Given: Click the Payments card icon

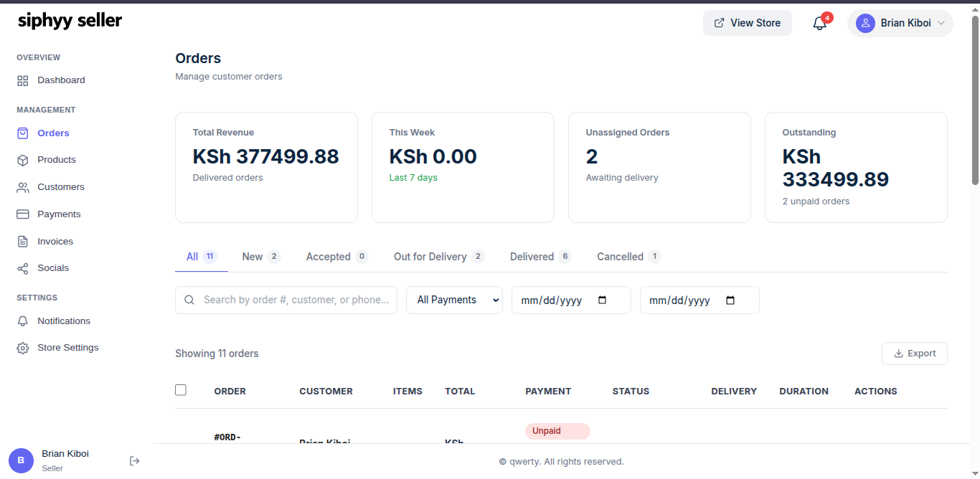Looking at the screenshot, I should [x=23, y=214].
